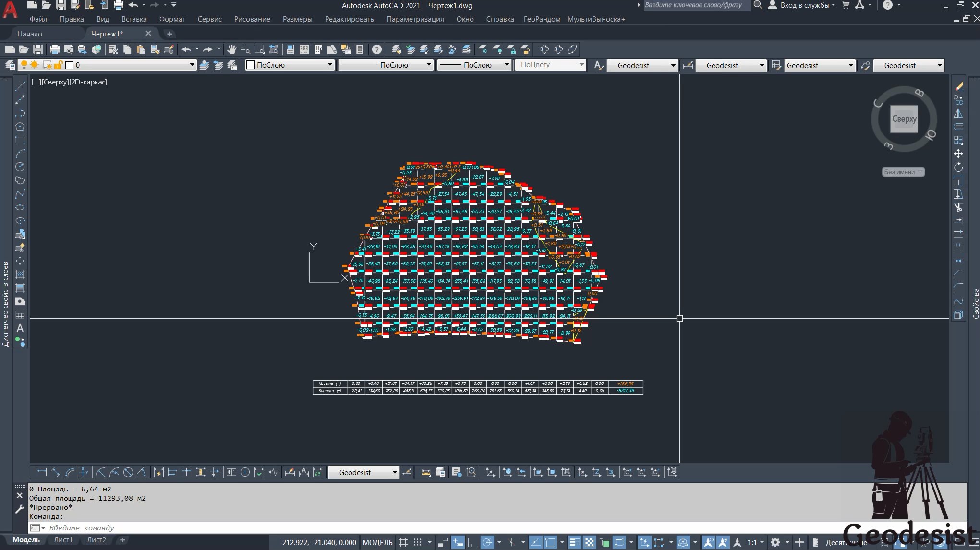Switch to the Лист2 tab
980x550 pixels.
pyautogui.click(x=97, y=539)
